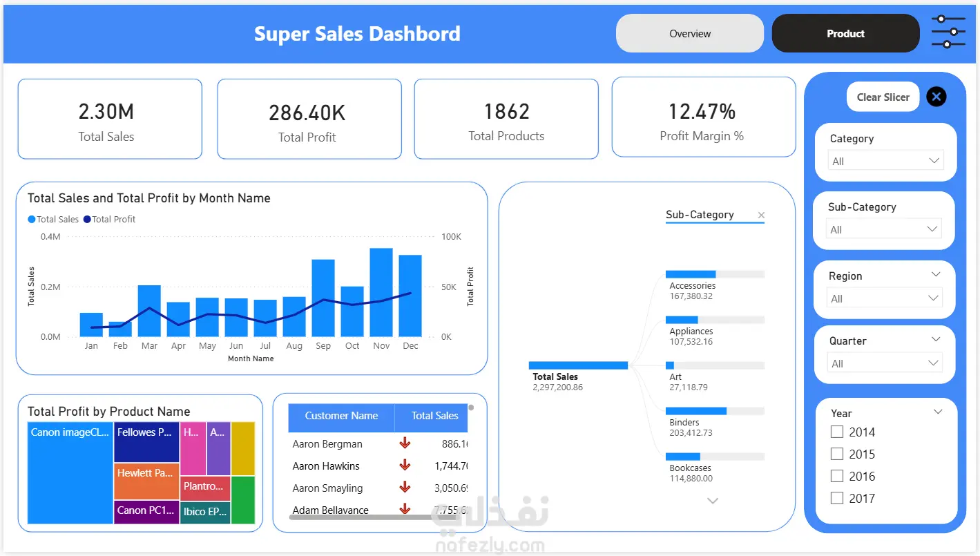Select the blue Canon imageCL... treemap tile
Screen dimensions: 980x556
pyautogui.click(x=70, y=473)
